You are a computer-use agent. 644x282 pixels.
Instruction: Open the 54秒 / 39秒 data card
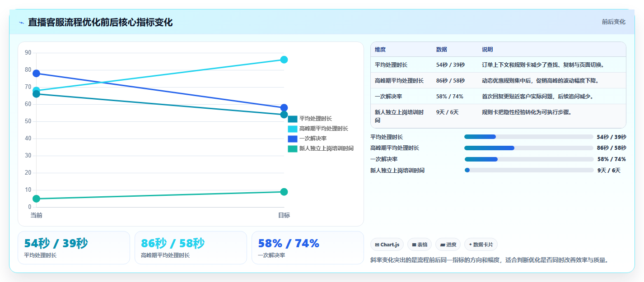tap(74, 248)
